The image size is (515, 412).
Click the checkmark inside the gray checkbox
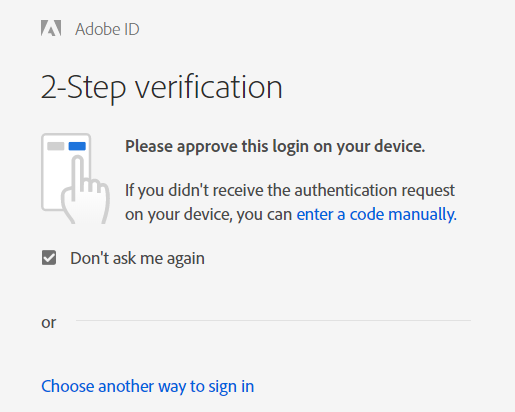(49, 258)
